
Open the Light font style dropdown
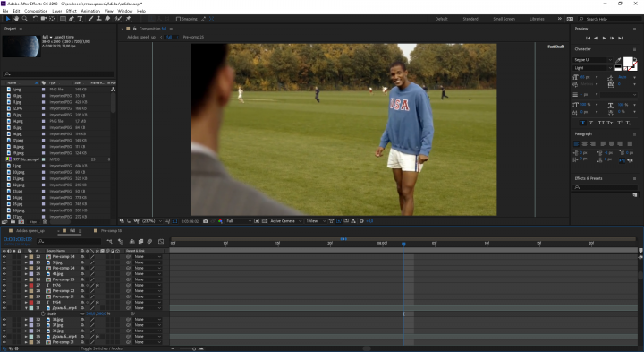(x=593, y=68)
